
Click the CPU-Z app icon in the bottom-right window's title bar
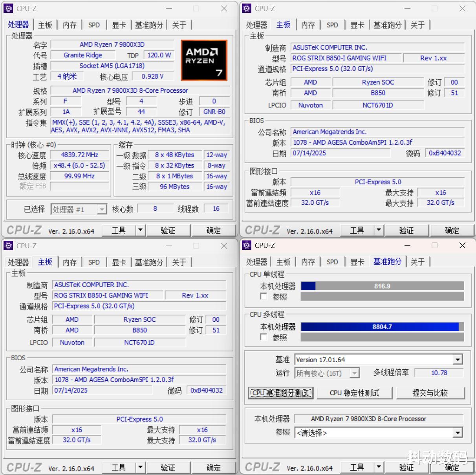pyautogui.click(x=247, y=245)
